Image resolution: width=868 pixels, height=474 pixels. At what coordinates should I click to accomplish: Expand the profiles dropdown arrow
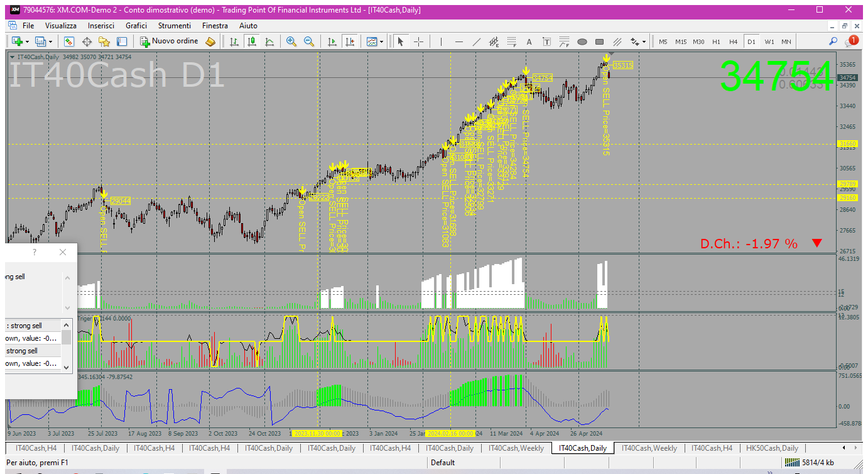51,41
